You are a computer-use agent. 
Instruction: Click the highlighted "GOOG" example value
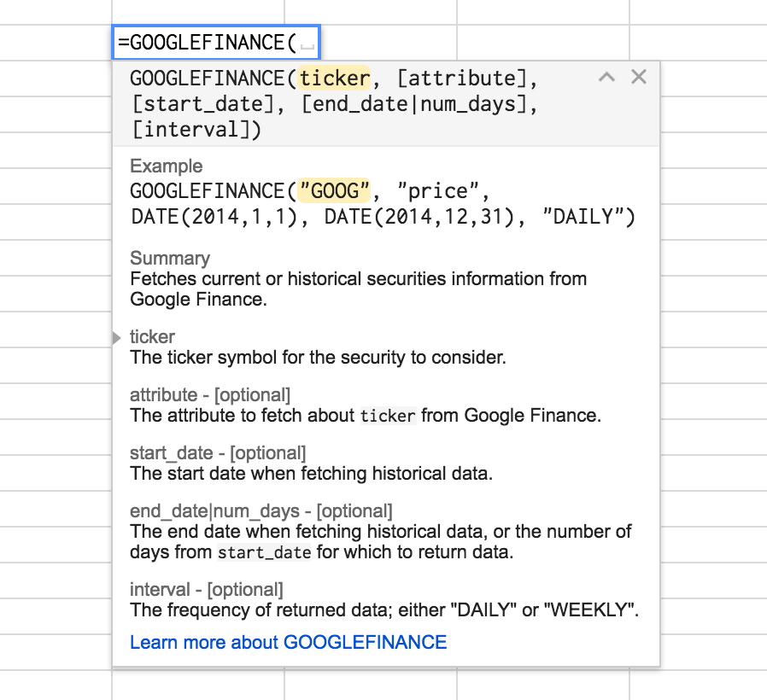point(335,190)
